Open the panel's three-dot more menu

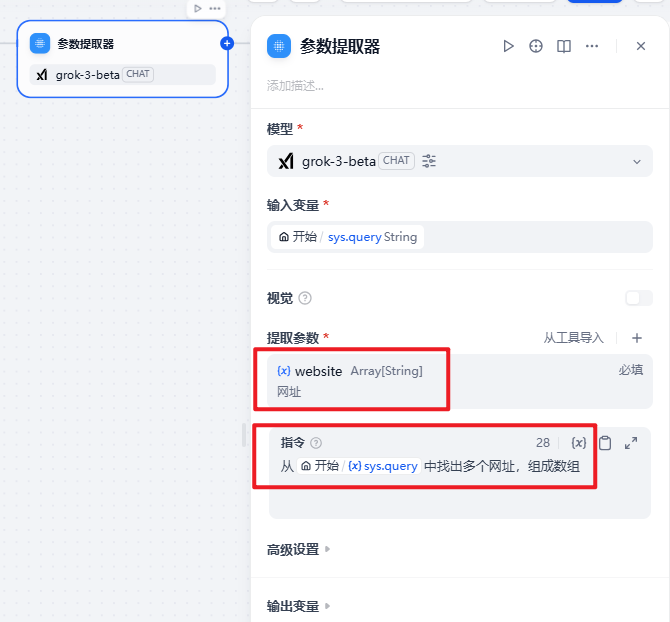pyautogui.click(x=592, y=46)
